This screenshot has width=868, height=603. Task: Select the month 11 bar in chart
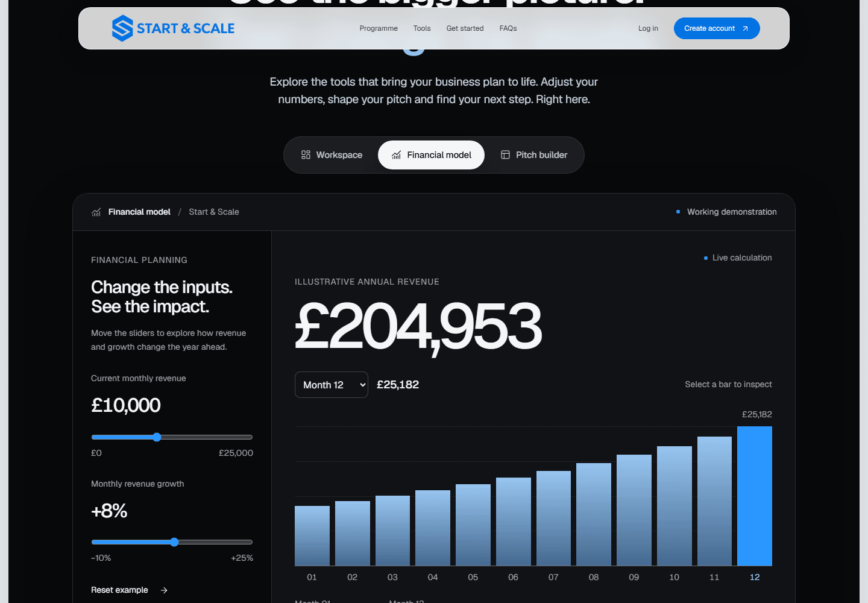714,501
